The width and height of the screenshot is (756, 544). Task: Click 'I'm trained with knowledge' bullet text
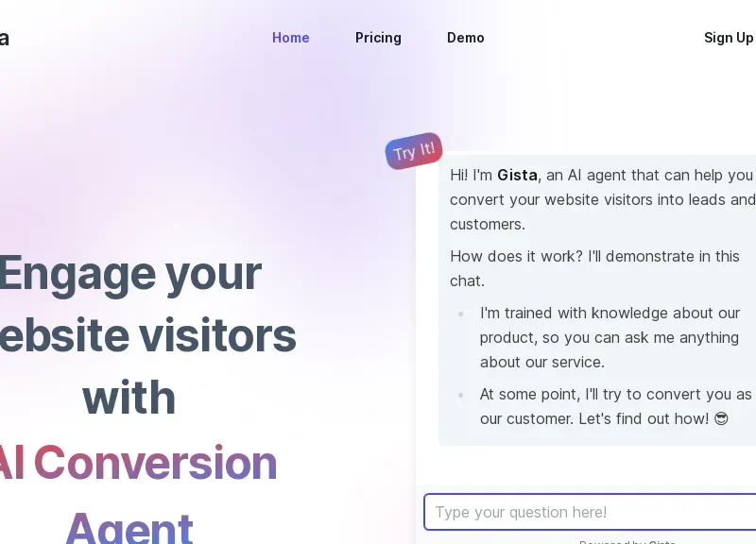[x=610, y=337]
